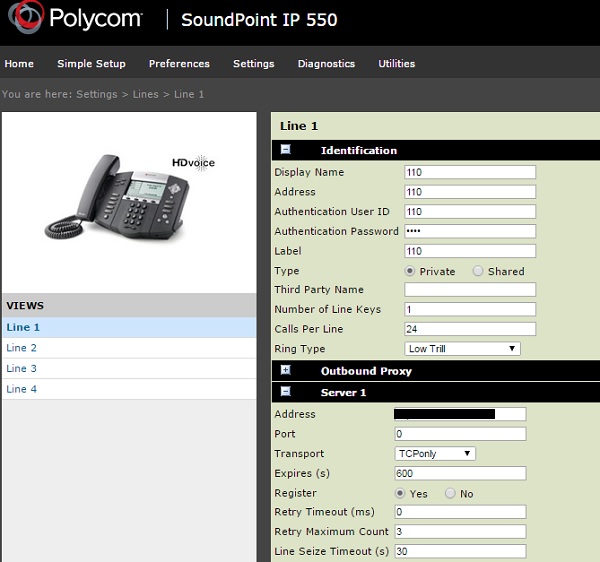Click the Label input field
600x562 pixels.
tap(470, 251)
